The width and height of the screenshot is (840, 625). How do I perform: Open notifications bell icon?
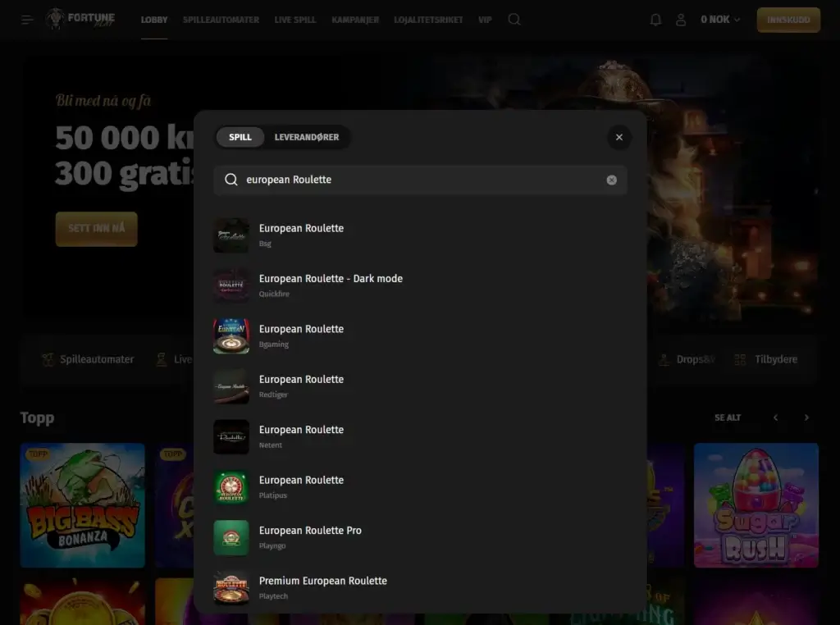coord(655,20)
